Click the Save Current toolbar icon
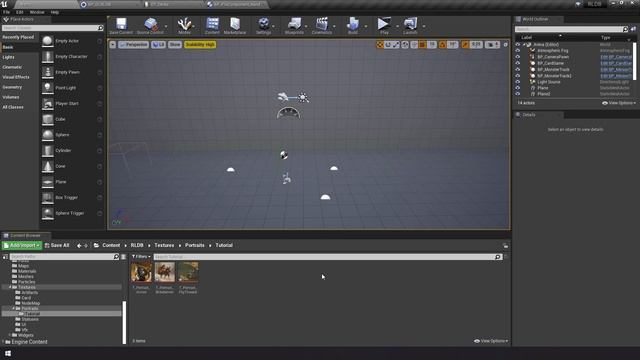Viewport: 640px width, 360px height. 121,24
